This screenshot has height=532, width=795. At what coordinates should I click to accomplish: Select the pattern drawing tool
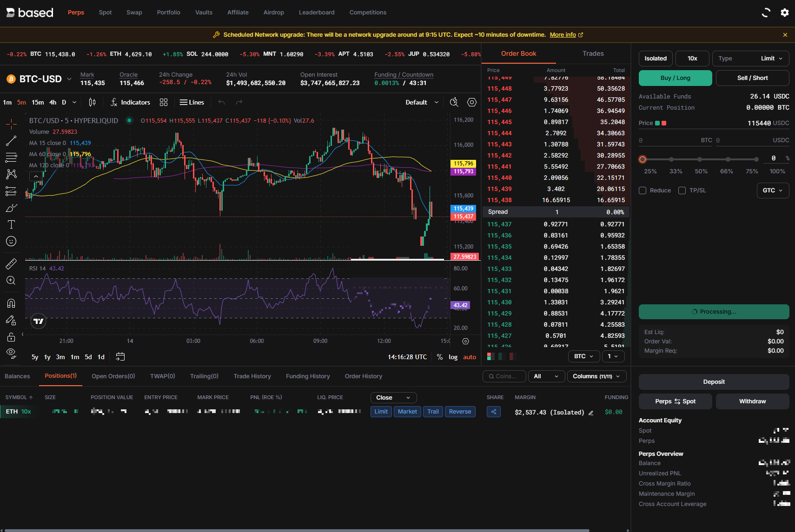tap(11, 174)
